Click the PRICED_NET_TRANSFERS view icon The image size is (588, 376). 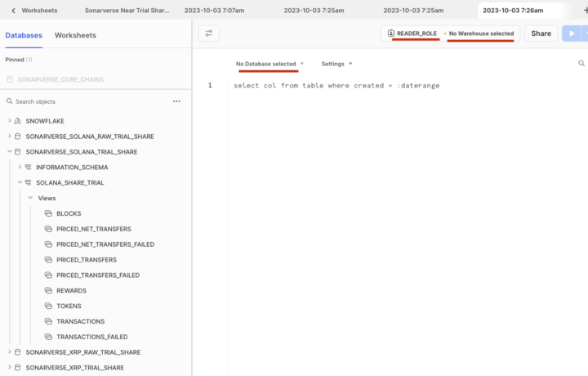tap(48, 229)
